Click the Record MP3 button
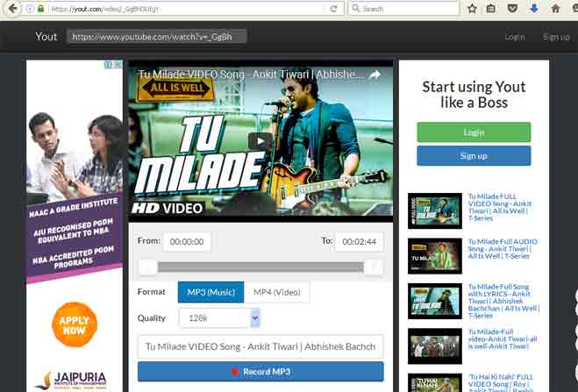The image size is (578, 392). [x=260, y=371]
